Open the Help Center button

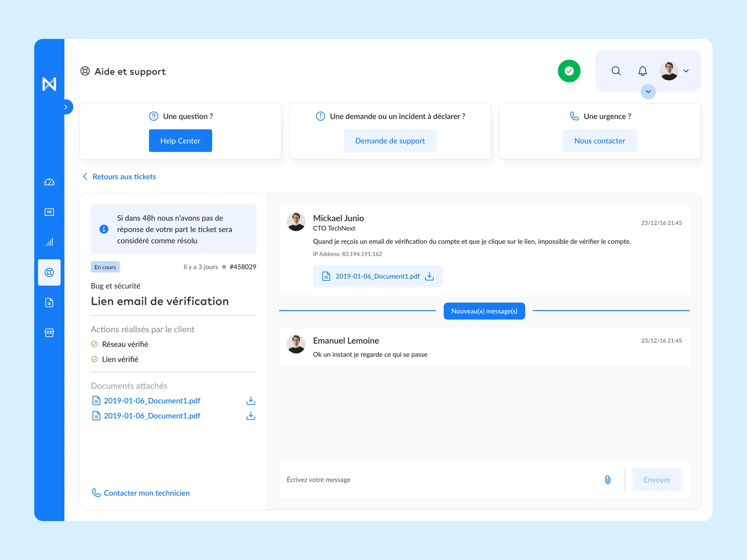(x=180, y=141)
